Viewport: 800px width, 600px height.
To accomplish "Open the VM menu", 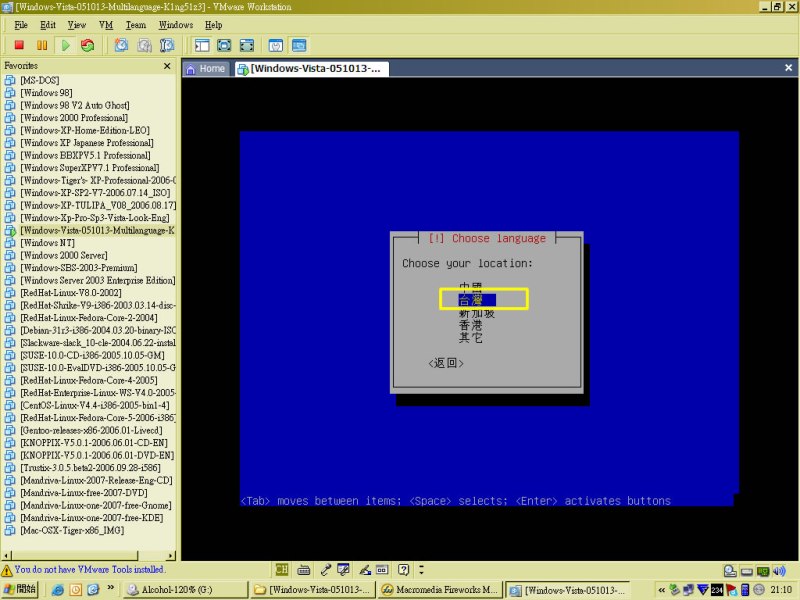I will coord(106,25).
